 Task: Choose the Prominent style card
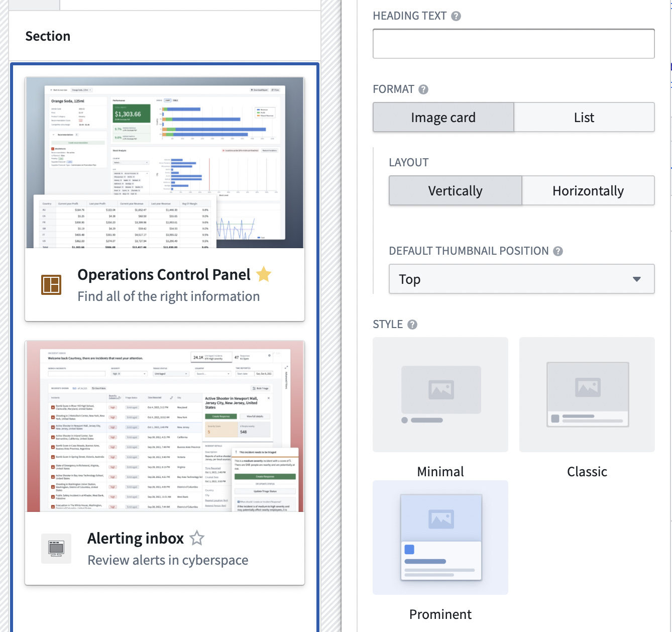[440, 538]
